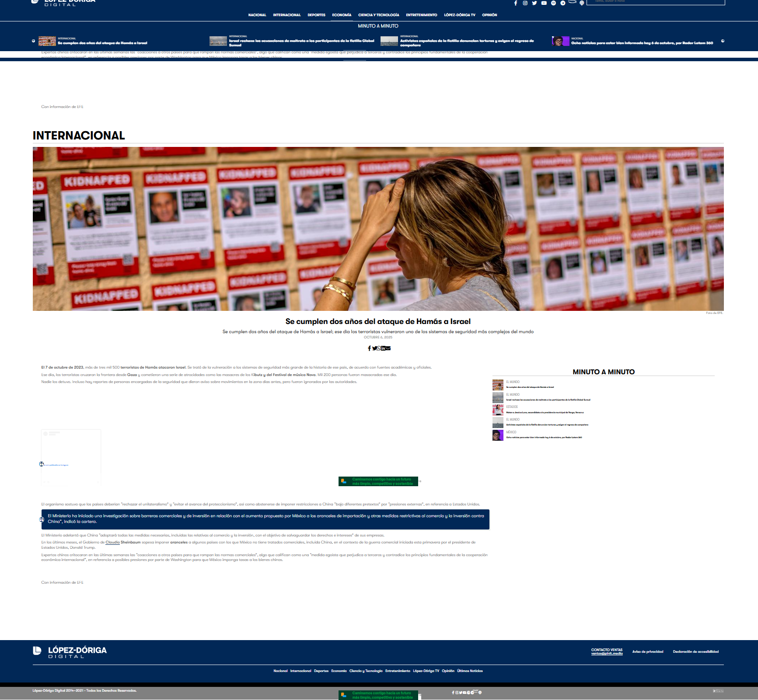This screenshot has width=758, height=700.
Task: Click the López-Dóriga Digital footer logo
Action: pos(70,652)
